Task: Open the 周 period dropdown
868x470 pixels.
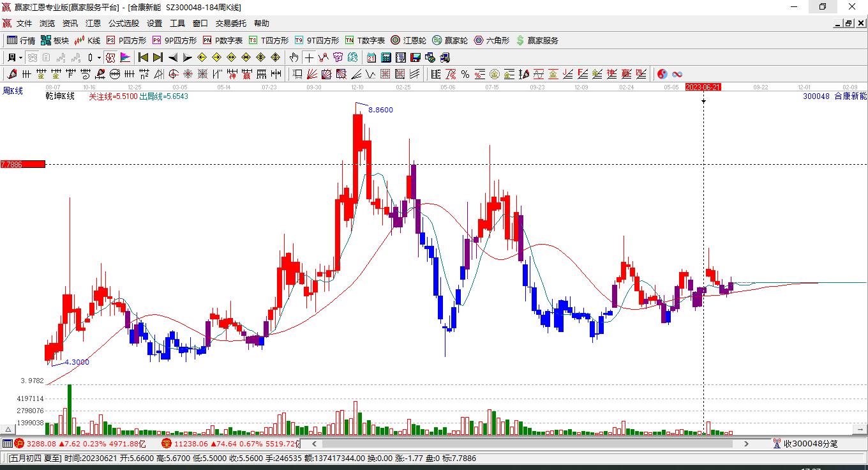Action: point(14,57)
